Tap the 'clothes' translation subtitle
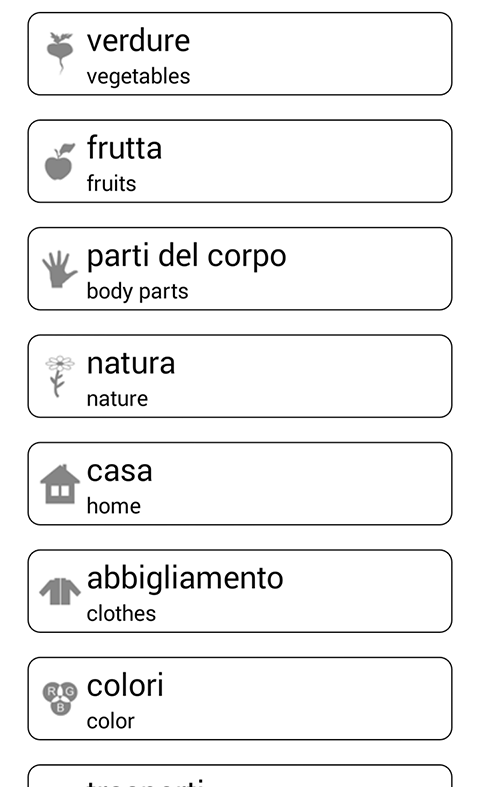This screenshot has width=480, height=787. pos(121,613)
